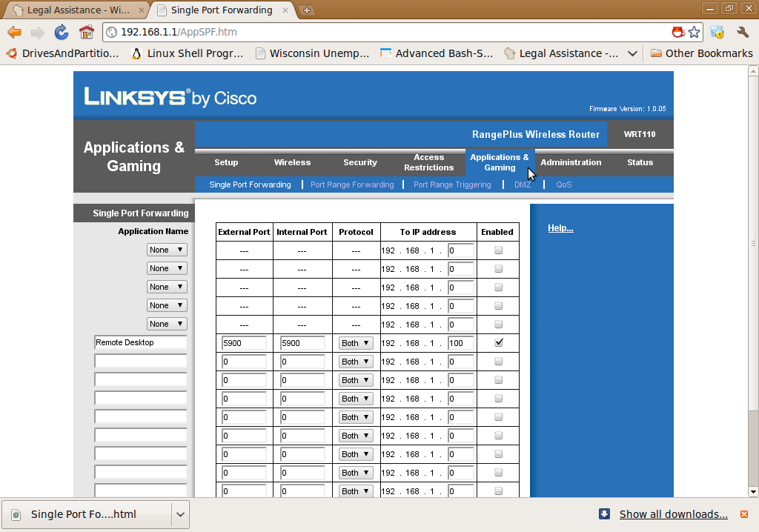This screenshot has height=532, width=759.
Task: Select Port Range Triggering subtab
Action: (452, 184)
